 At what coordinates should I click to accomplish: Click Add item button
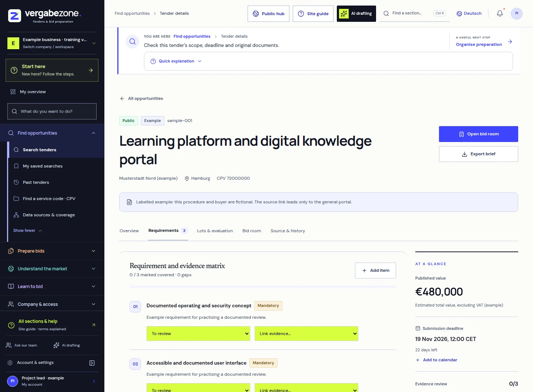(375, 270)
